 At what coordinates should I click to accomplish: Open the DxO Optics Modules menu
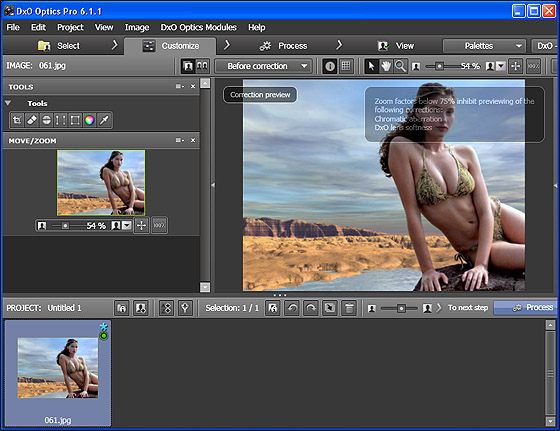[x=199, y=27]
